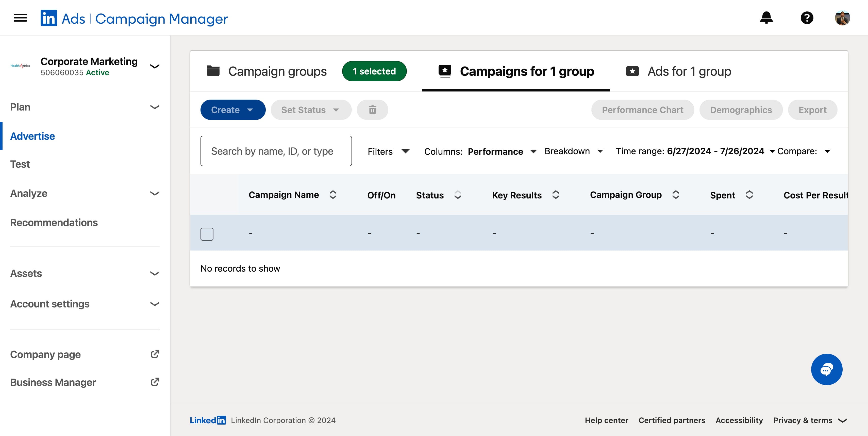The height and width of the screenshot is (436, 868).
Task: Click the LinkedIn footer logo
Action: [x=208, y=420]
